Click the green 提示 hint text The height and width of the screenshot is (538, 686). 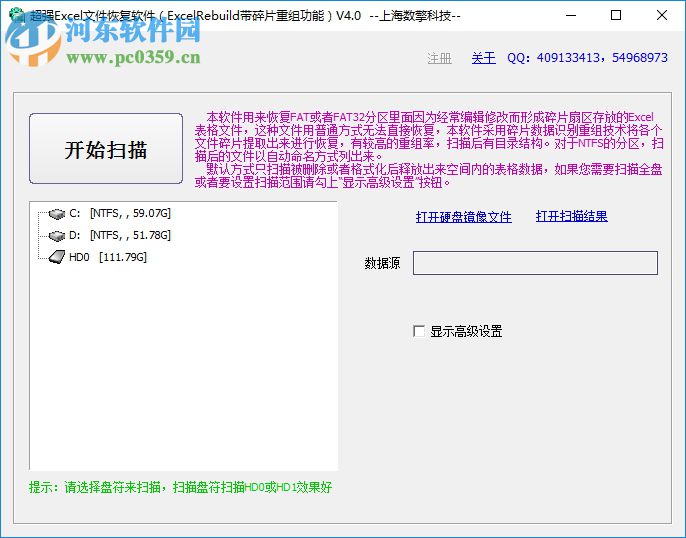[x=180, y=487]
